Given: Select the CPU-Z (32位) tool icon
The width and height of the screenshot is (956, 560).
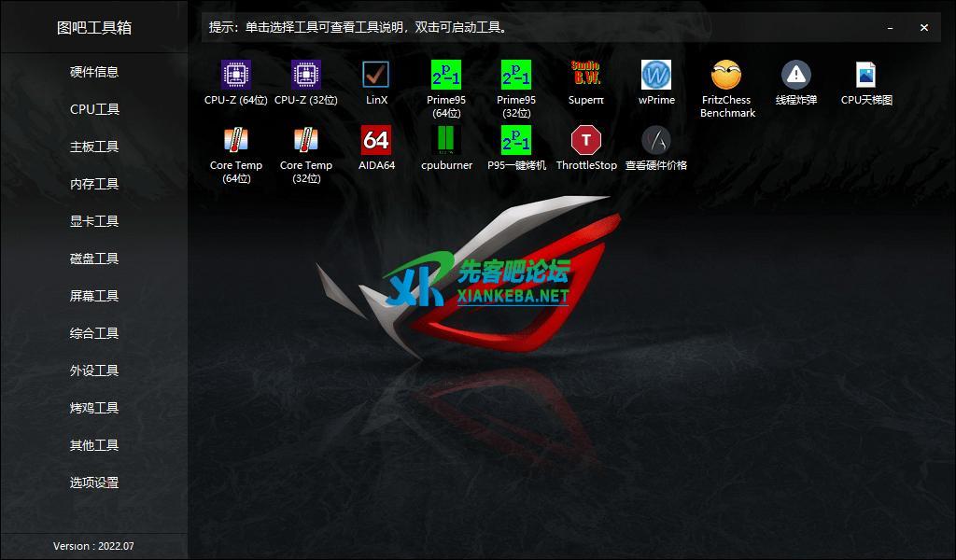Looking at the screenshot, I should point(306,75).
